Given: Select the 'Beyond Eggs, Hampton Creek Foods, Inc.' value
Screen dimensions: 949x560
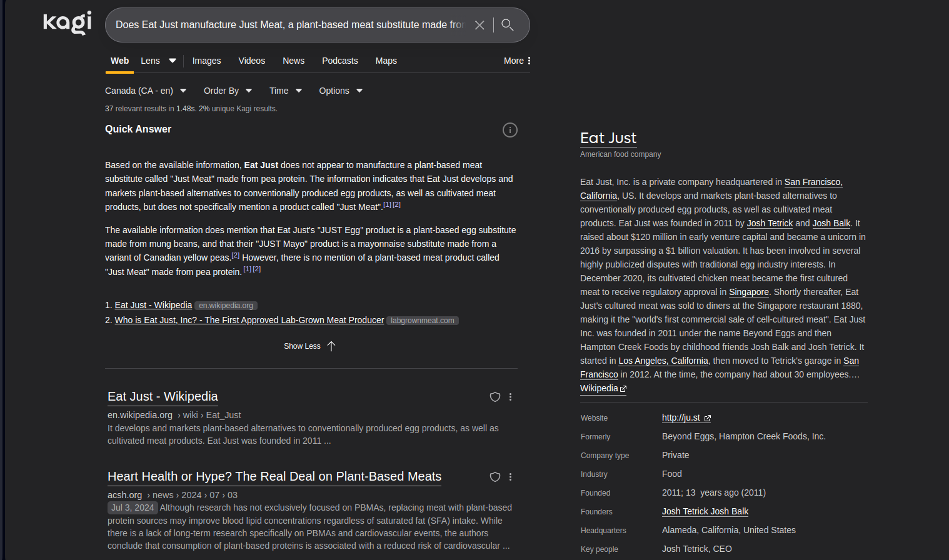Looking at the screenshot, I should [744, 436].
